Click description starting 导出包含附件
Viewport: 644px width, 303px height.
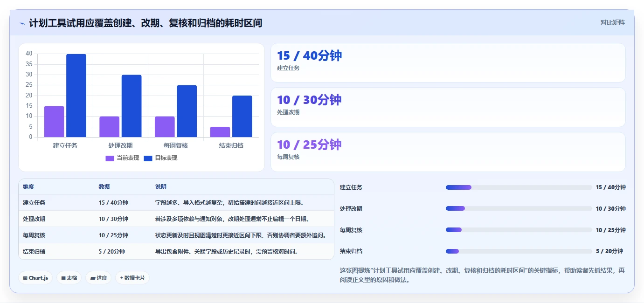pos(227,252)
